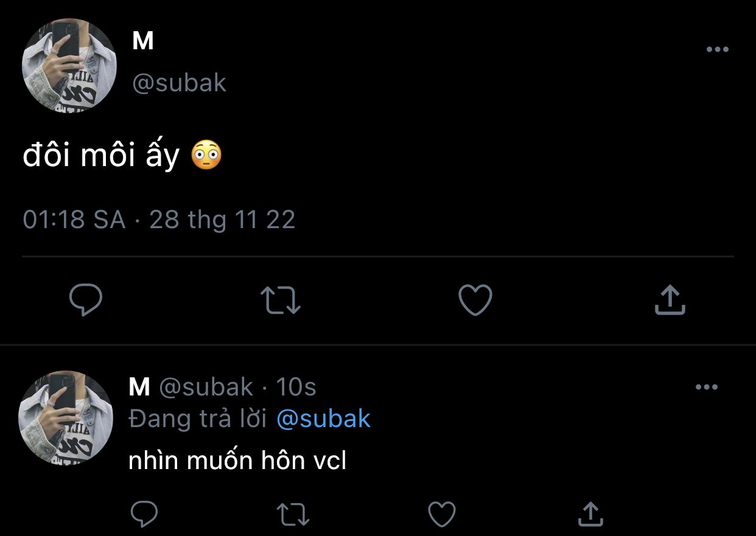Open more options on the reply tweet

pos(706,387)
